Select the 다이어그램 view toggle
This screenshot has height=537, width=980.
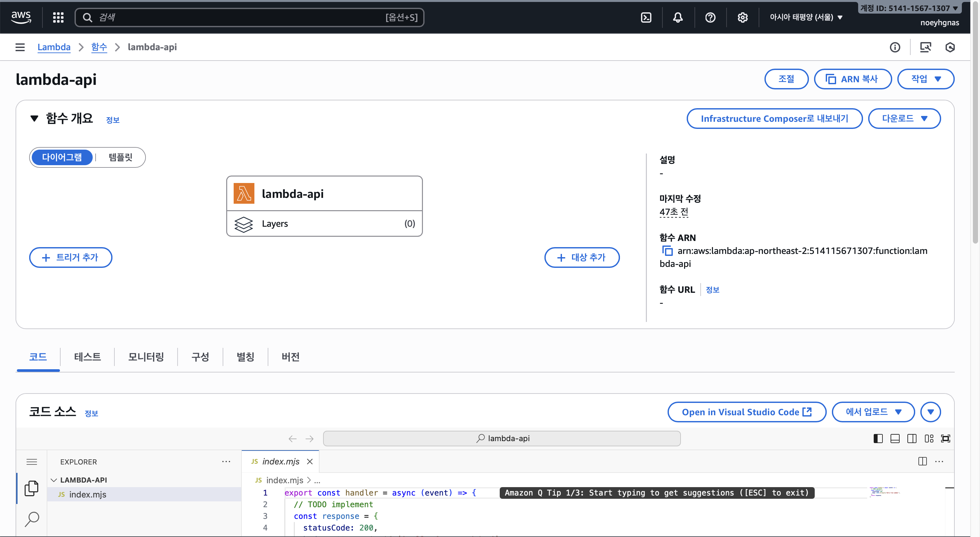62,157
